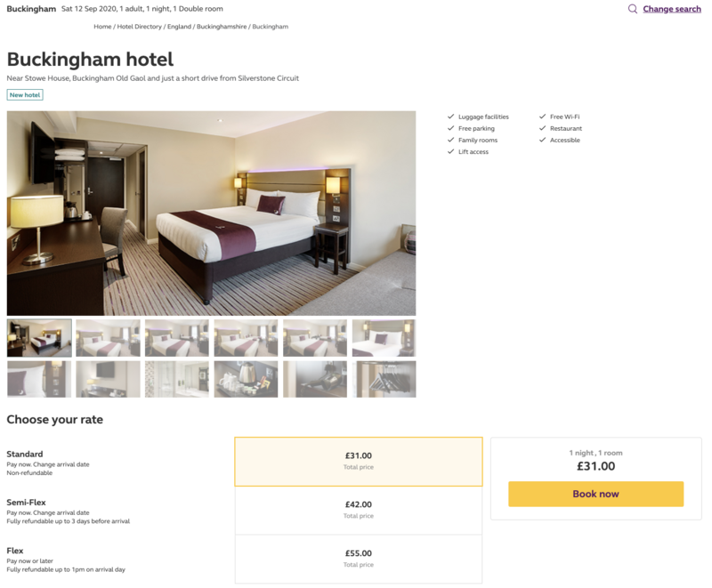Open the coat hangers thumbnail
Screen dimensions: 712x588
click(384, 379)
